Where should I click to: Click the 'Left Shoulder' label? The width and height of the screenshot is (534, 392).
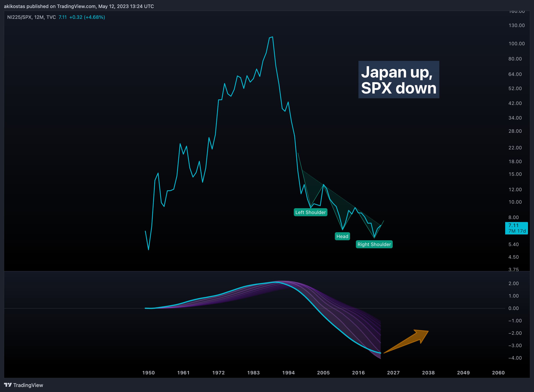[x=310, y=212]
